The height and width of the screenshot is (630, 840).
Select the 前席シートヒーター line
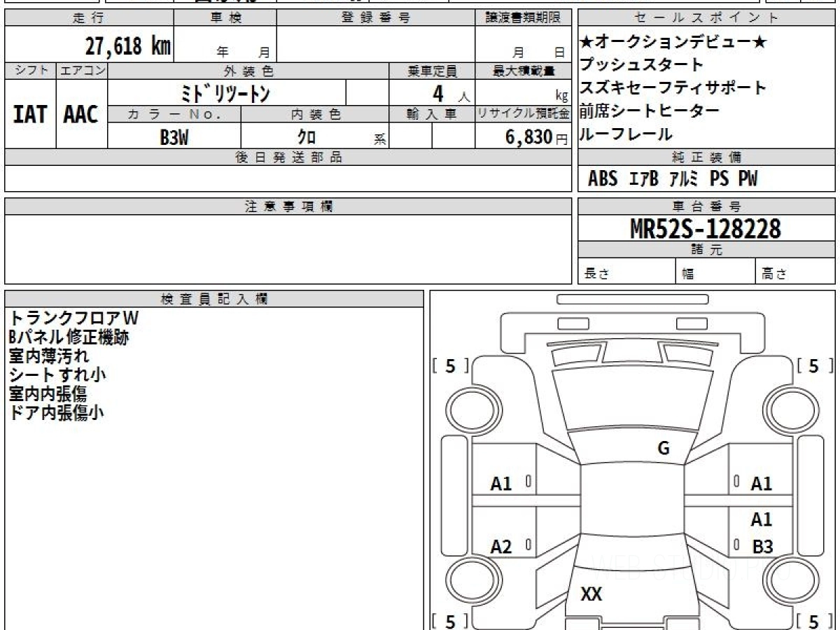[x=650, y=111]
